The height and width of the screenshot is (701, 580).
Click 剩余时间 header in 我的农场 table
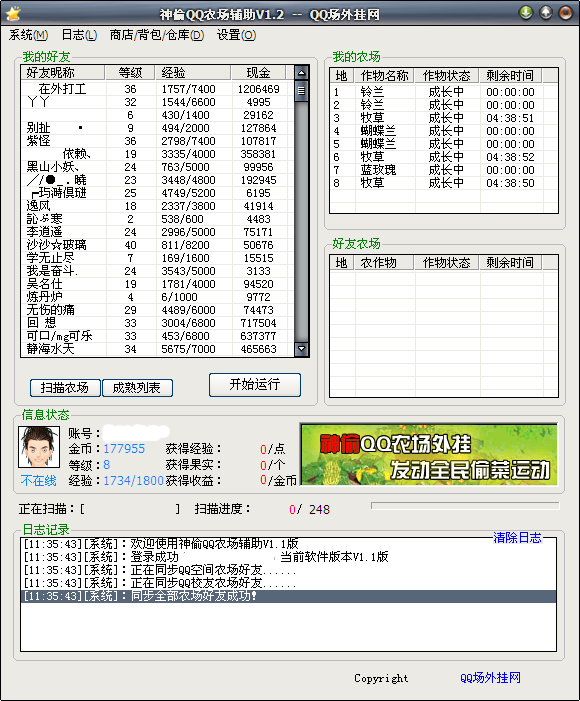tap(510, 76)
